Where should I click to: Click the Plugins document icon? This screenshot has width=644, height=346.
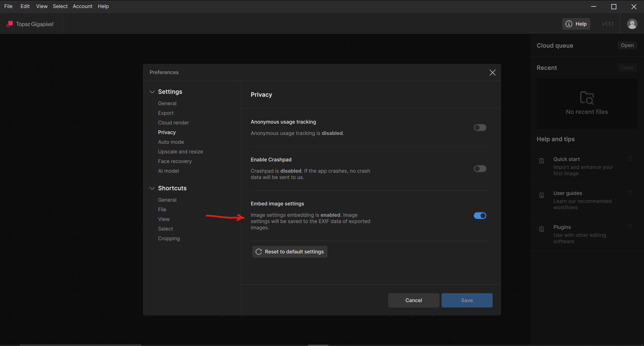[x=541, y=229]
